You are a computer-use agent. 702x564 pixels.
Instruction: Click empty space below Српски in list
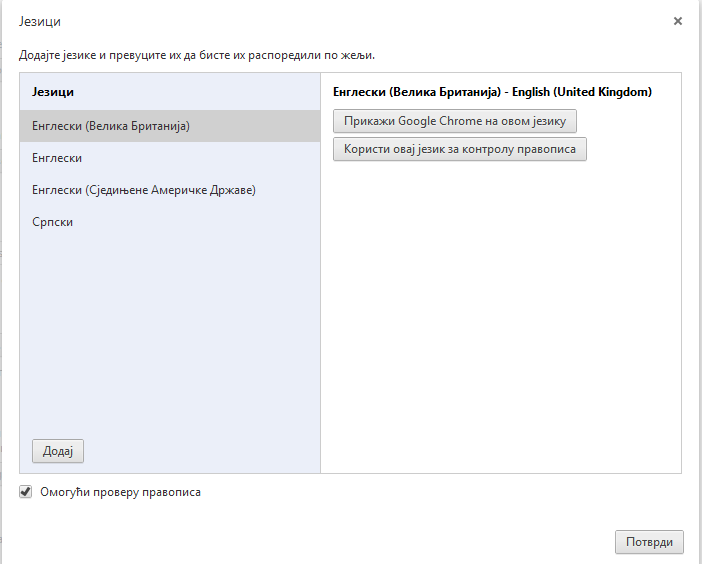coord(170,331)
